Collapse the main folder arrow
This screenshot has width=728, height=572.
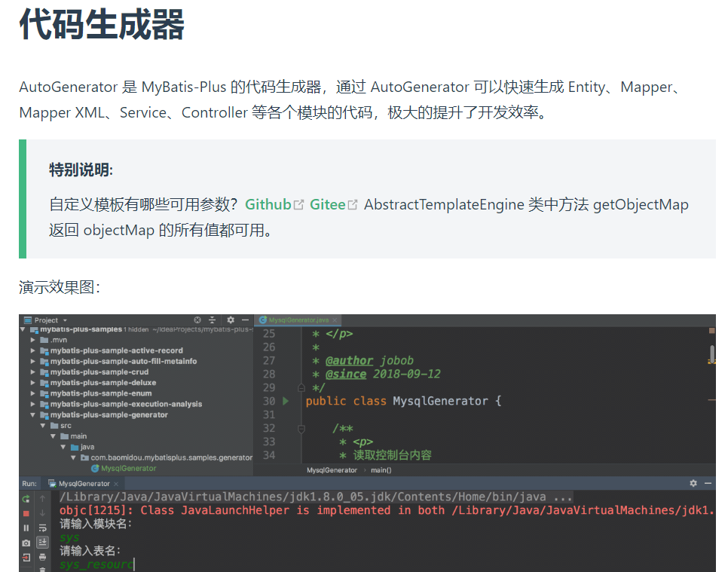click(x=53, y=436)
